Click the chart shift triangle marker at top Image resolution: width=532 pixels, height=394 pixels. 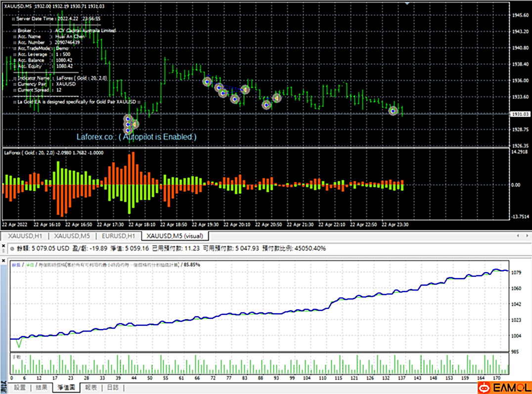pyautogui.click(x=407, y=3)
